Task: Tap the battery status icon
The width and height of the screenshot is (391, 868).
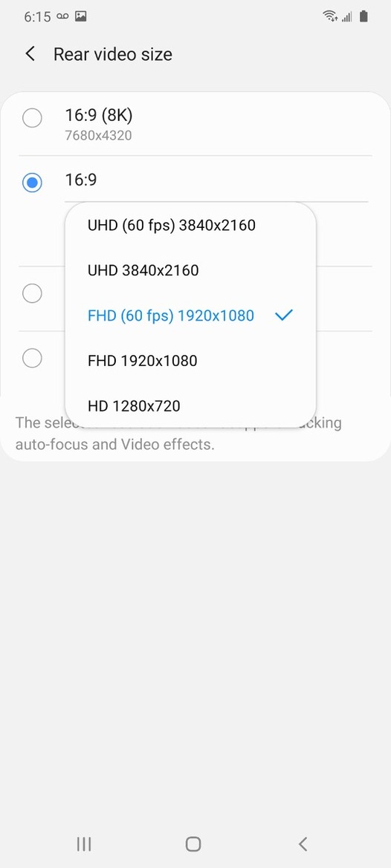Action: coord(363,16)
